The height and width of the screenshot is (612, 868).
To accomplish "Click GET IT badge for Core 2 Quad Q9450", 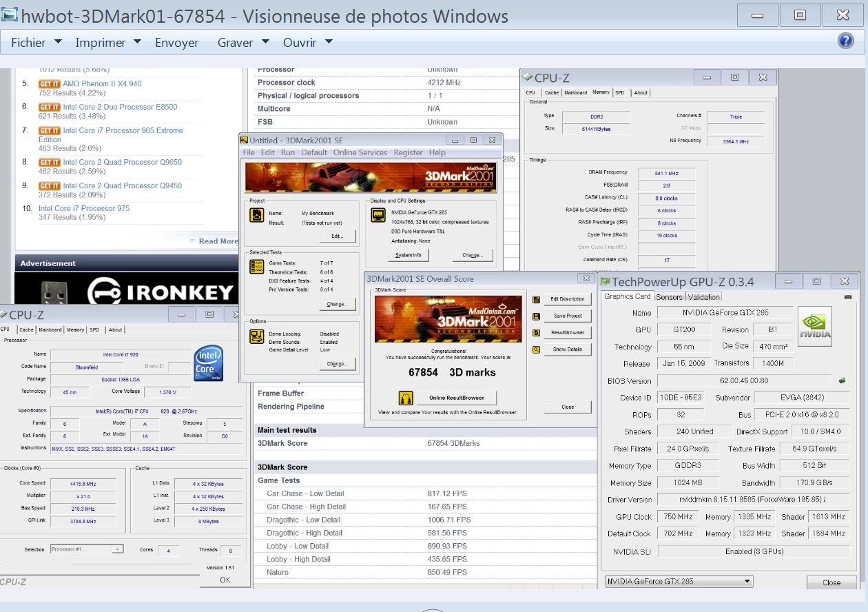I will coord(50,185).
